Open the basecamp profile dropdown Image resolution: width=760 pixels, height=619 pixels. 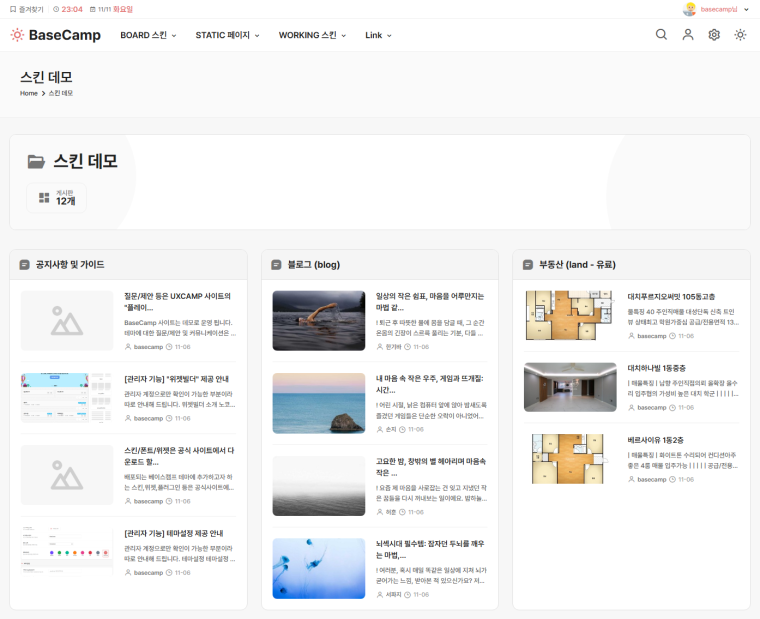[x=717, y=9]
